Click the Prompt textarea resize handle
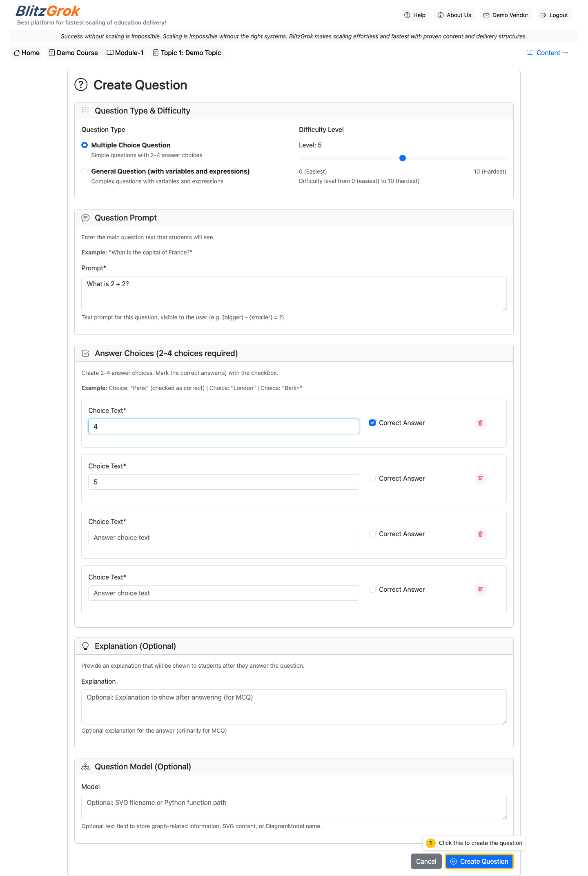Screen dimensions: 588x876 504,309
